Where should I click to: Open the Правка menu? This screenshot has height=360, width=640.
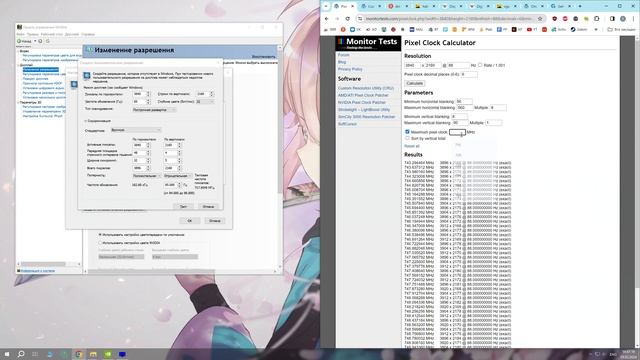click(x=33, y=34)
